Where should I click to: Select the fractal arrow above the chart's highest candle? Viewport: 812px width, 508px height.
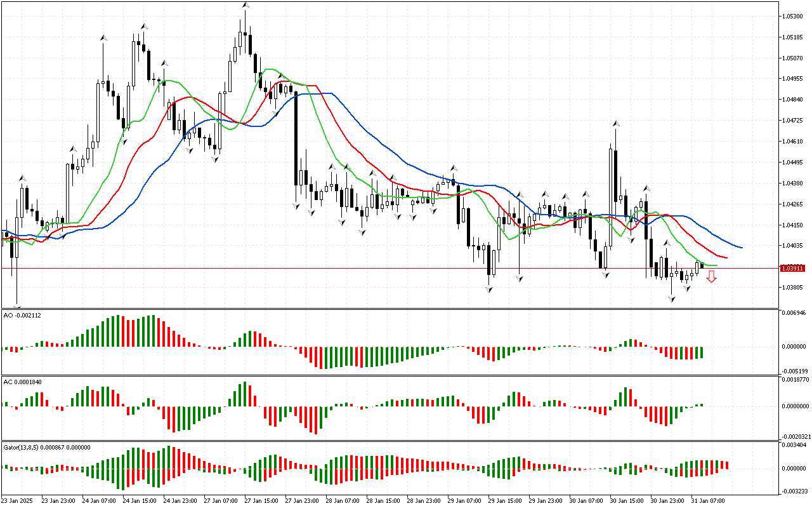(x=245, y=5)
